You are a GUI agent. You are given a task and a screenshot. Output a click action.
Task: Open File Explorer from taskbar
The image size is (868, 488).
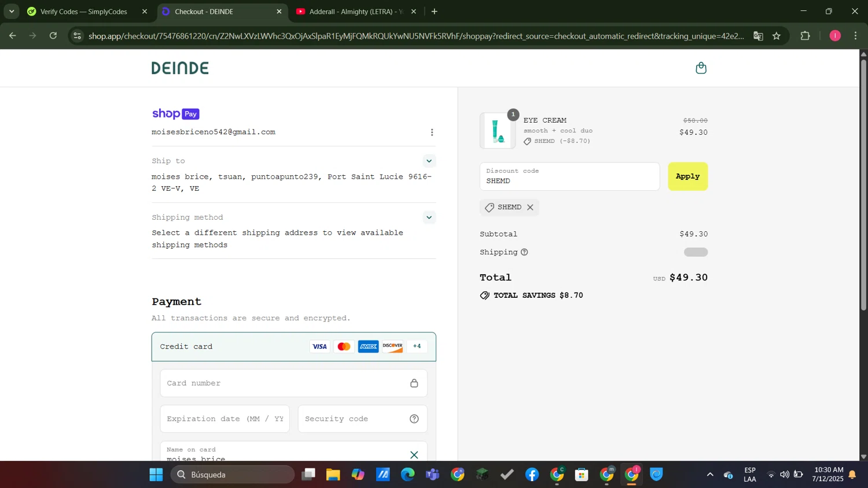[x=333, y=475]
